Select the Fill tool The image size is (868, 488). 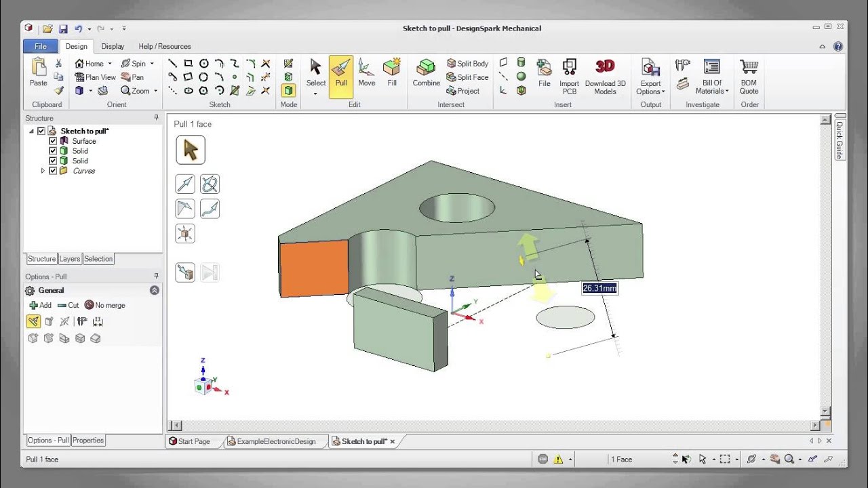pos(392,74)
